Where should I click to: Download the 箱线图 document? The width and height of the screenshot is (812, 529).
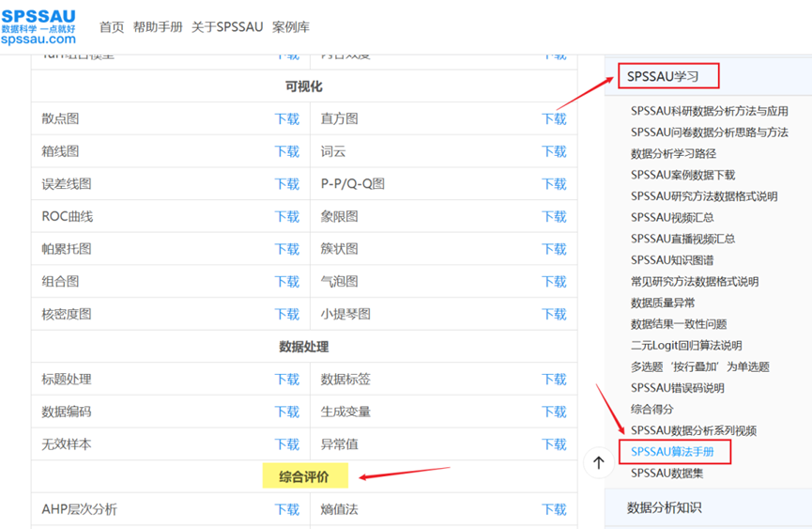point(287,152)
